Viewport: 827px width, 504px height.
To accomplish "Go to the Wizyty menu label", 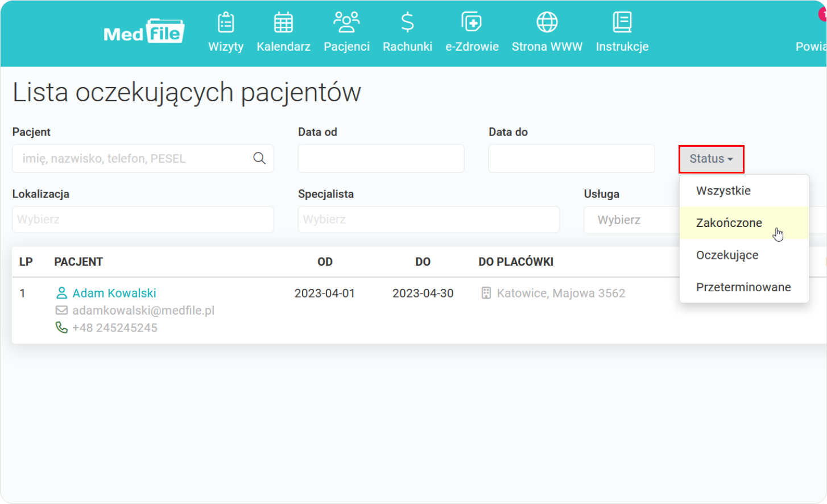I will 226,47.
